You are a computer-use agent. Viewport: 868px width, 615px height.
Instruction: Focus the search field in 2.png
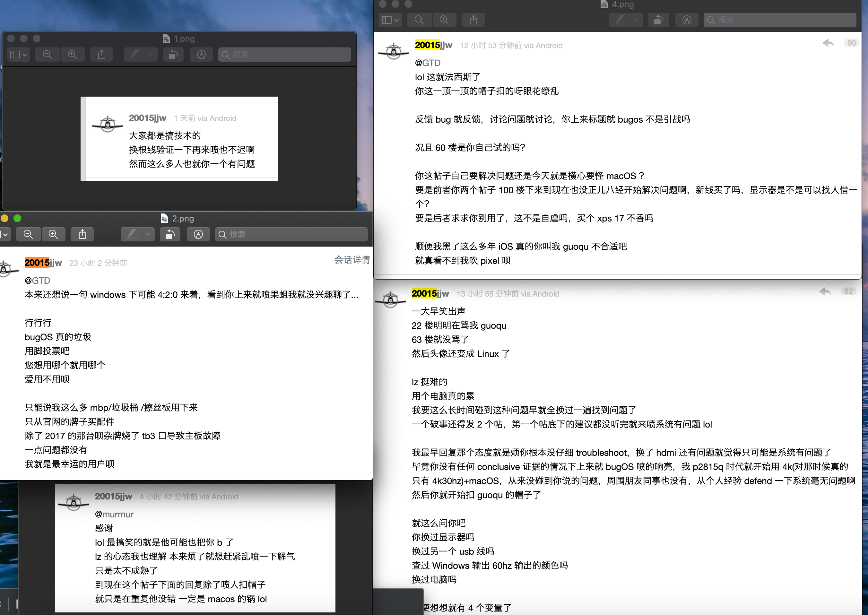point(291,234)
